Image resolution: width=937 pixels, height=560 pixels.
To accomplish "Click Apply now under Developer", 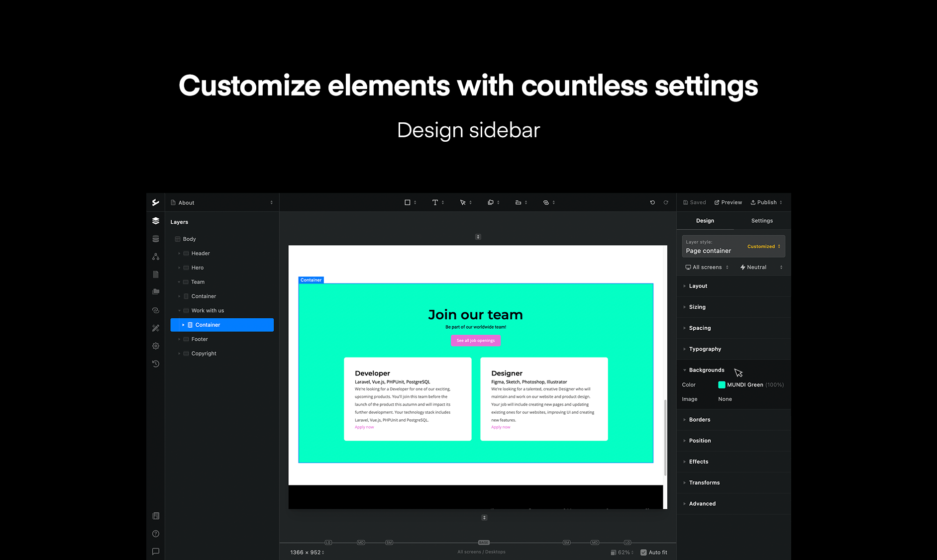I will [364, 427].
